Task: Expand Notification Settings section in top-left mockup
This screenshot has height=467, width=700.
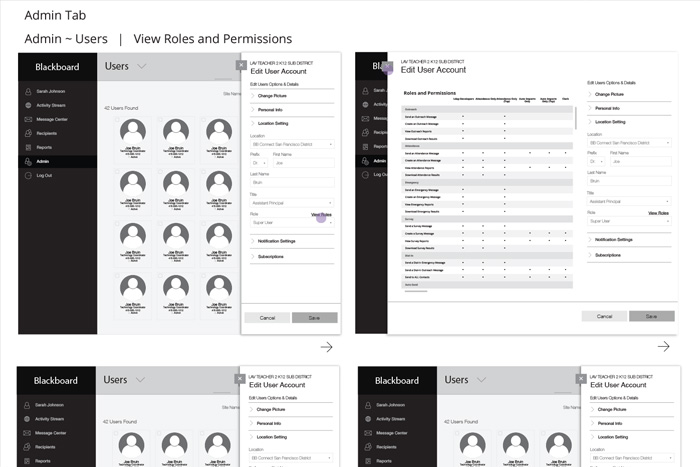Action: pyautogui.click(x=292, y=241)
